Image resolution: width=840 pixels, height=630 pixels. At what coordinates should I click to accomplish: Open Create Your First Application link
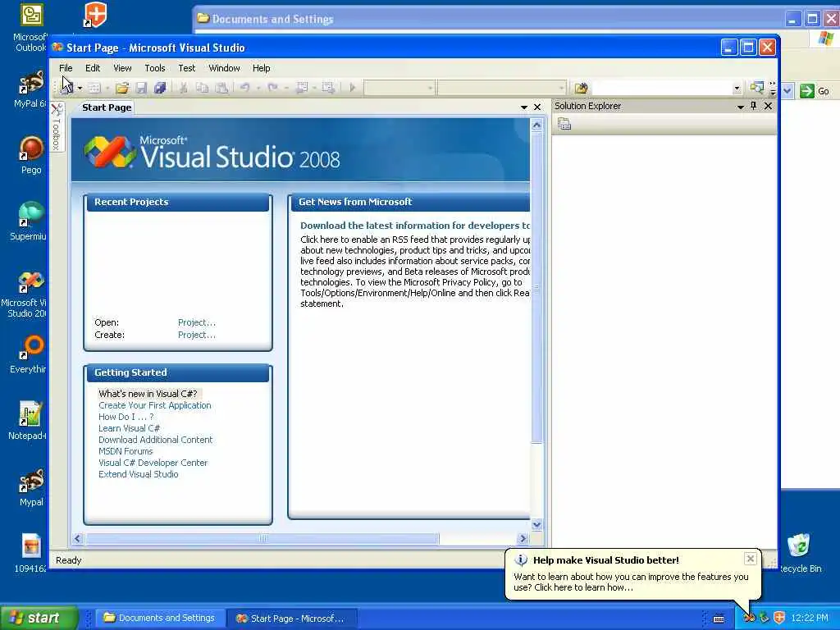click(x=155, y=405)
